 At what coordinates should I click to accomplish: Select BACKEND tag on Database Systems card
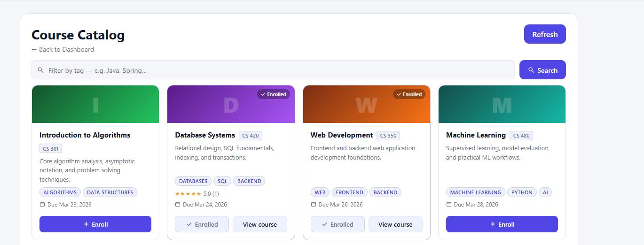tap(249, 181)
